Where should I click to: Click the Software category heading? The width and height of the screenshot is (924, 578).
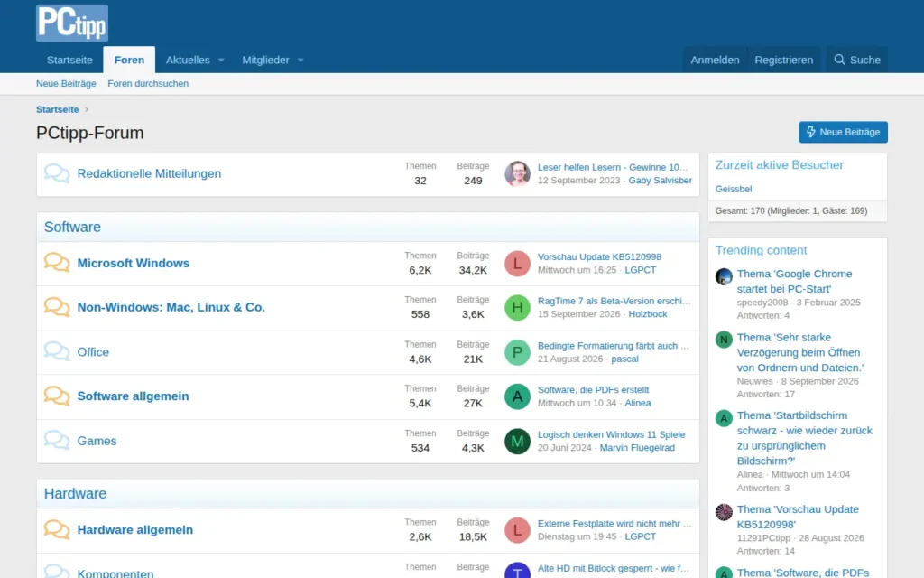click(72, 227)
